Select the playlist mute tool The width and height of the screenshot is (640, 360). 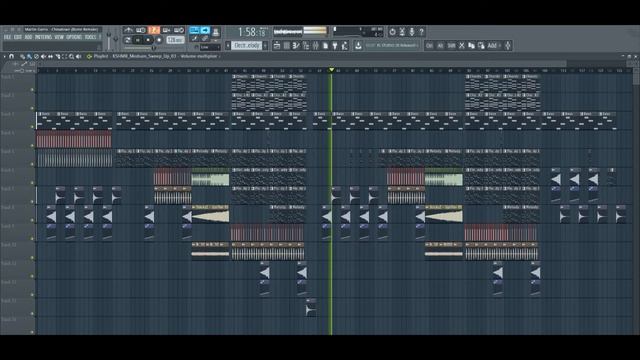[x=43, y=56]
